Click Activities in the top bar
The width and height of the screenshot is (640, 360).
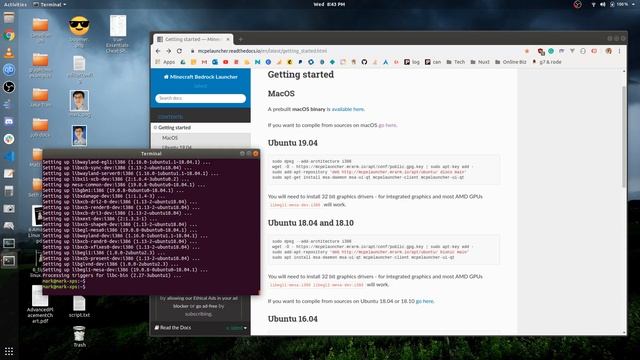[x=15, y=4]
